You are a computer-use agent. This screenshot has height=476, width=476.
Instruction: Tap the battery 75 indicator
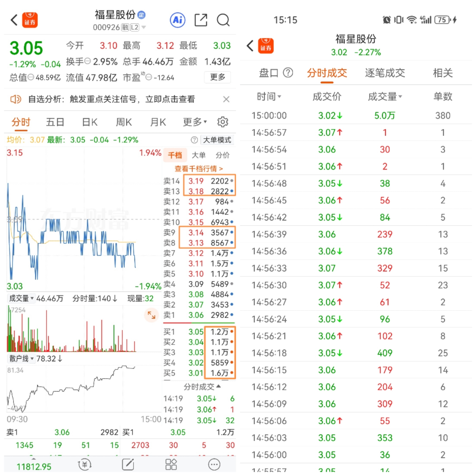tap(443, 20)
